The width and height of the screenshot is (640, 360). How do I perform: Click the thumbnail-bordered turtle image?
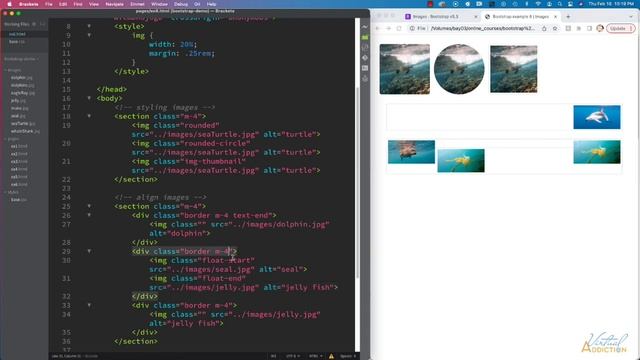513,69
